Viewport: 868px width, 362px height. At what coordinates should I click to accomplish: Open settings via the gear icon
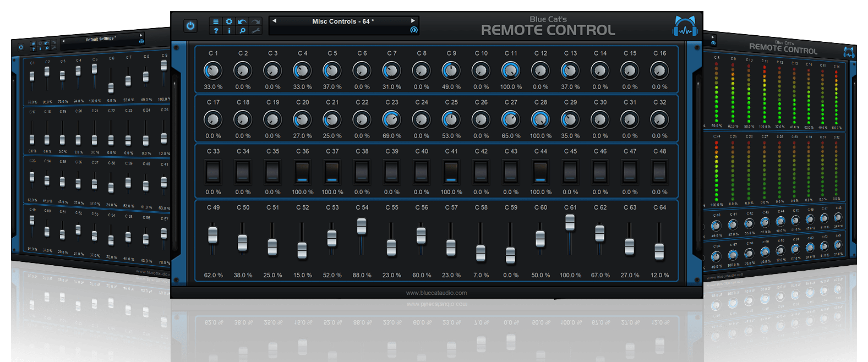(230, 21)
